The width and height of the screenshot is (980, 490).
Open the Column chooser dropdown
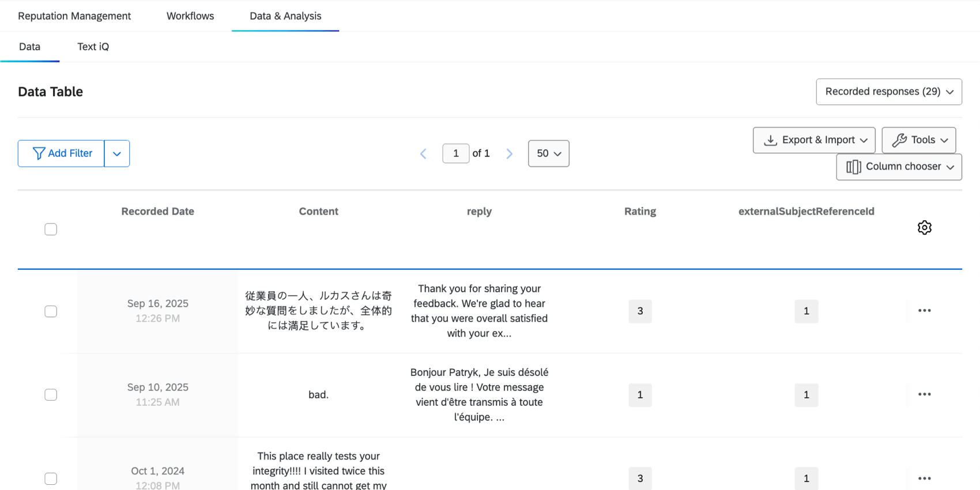point(899,167)
